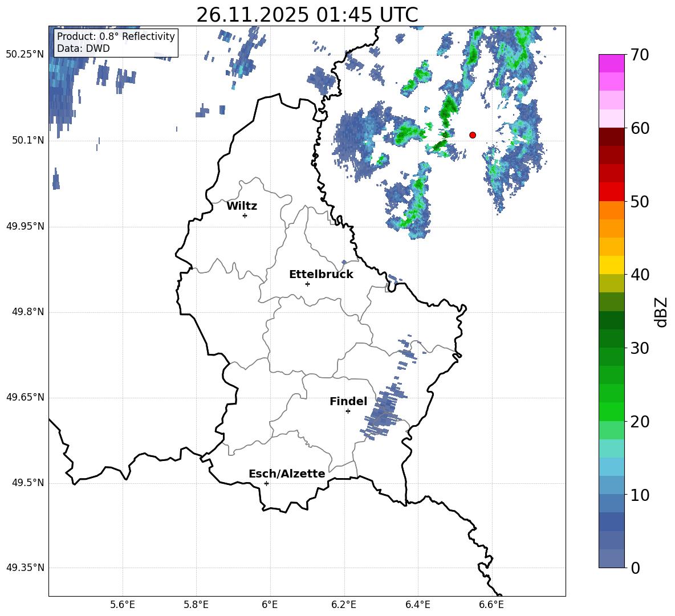Click the Ettelbruck city label
The height and width of the screenshot is (616, 675).
tap(321, 275)
